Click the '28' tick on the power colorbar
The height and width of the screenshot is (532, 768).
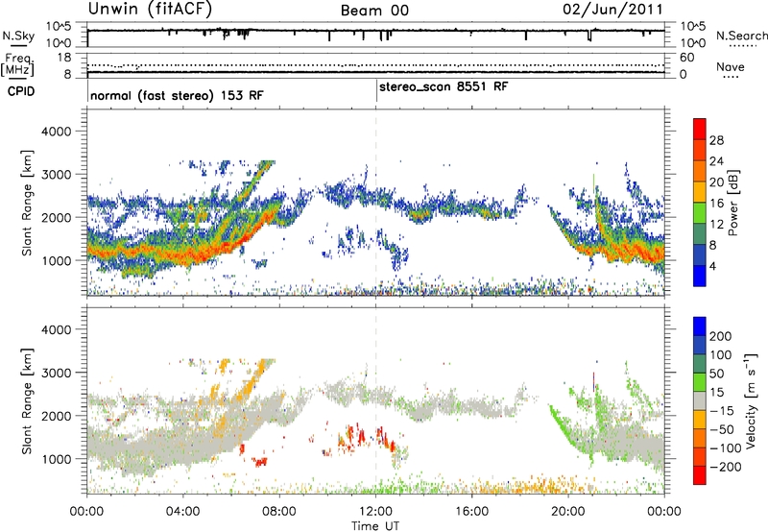(716, 140)
